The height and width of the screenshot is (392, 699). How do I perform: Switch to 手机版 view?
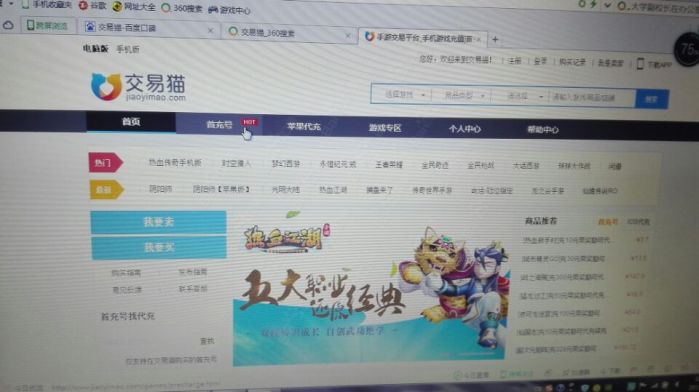point(127,49)
